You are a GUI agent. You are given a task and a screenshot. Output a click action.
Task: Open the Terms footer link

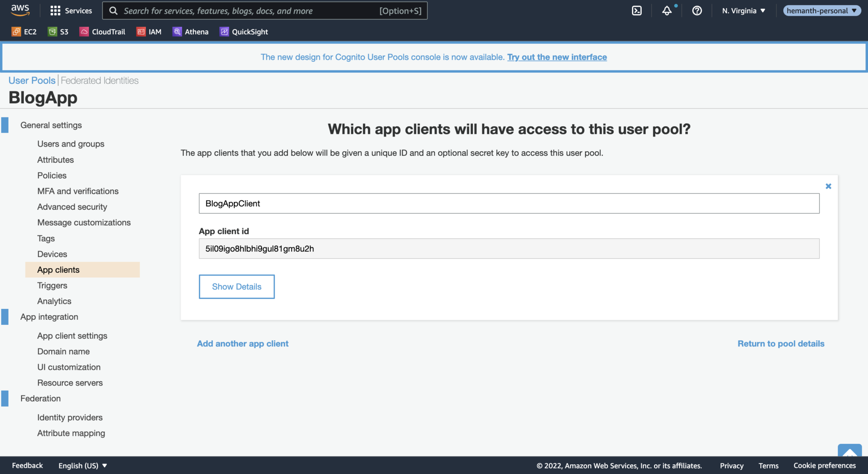[x=768, y=466]
